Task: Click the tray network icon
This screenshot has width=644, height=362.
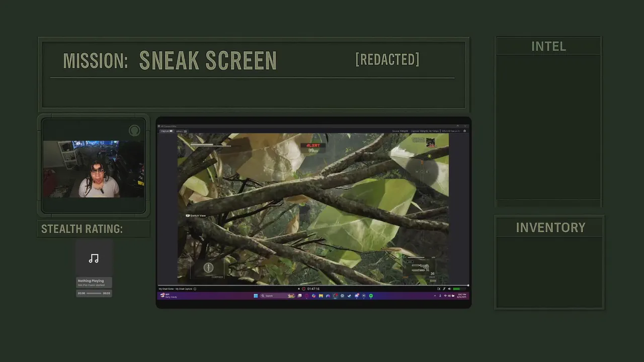Action: click(445, 296)
